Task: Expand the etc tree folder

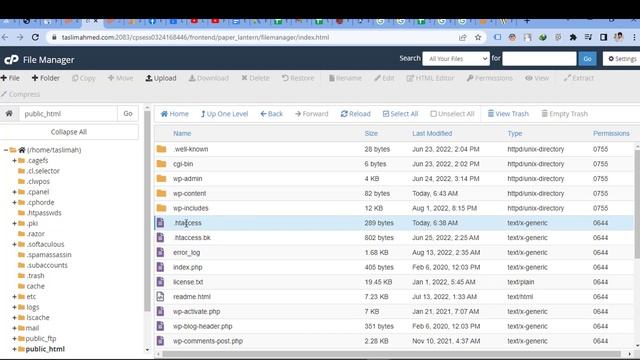Action: (14, 297)
